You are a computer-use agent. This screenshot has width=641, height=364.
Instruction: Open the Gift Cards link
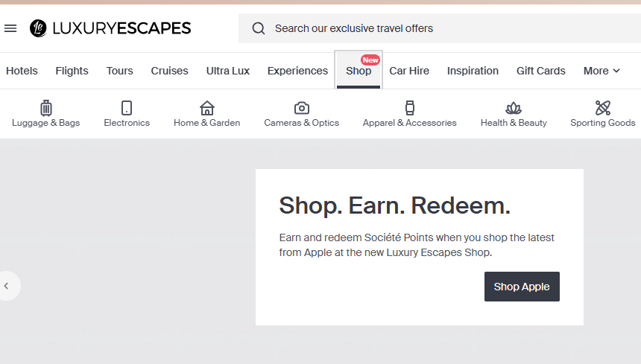[x=541, y=71]
